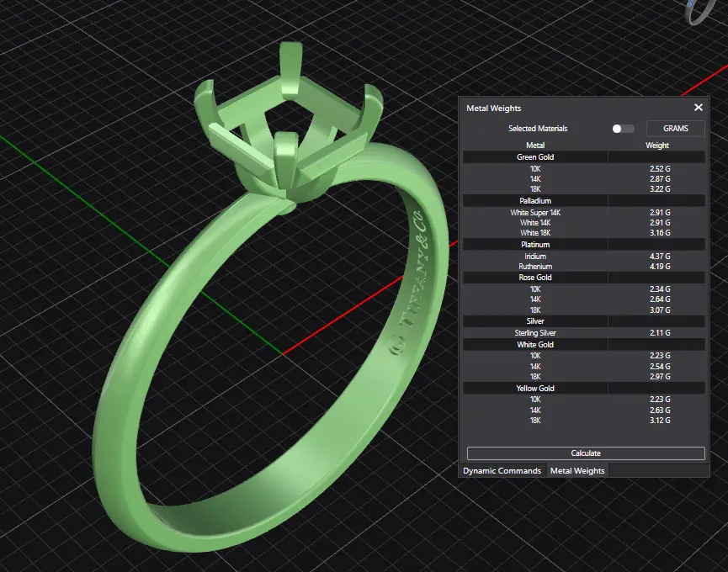Image resolution: width=728 pixels, height=572 pixels.
Task: Switch to the Dynamic Commands tab
Action: point(502,470)
